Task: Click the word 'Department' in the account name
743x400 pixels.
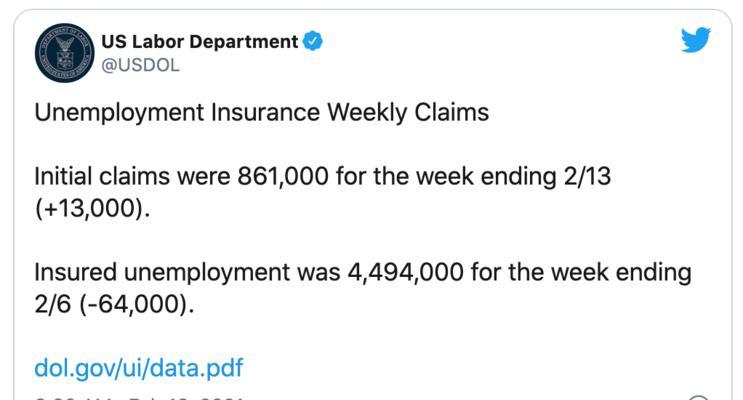Action: (244, 42)
